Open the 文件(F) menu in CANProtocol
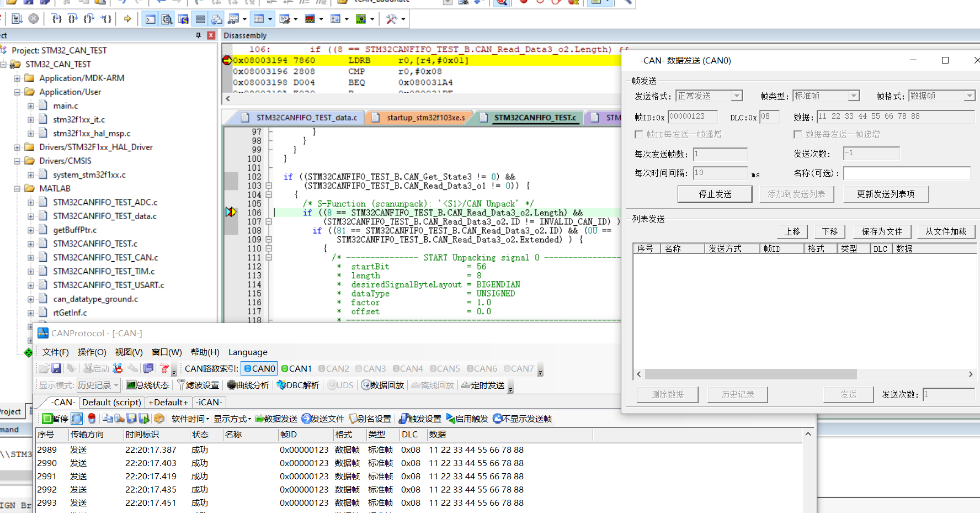The width and height of the screenshot is (980, 513). click(56, 352)
